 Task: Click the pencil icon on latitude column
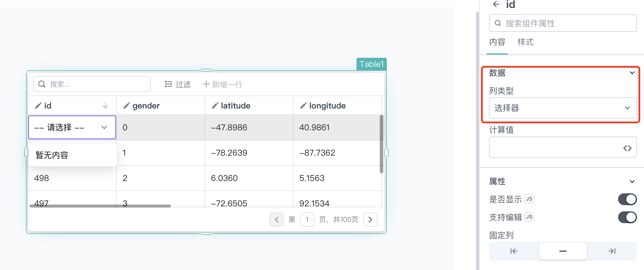(215, 106)
